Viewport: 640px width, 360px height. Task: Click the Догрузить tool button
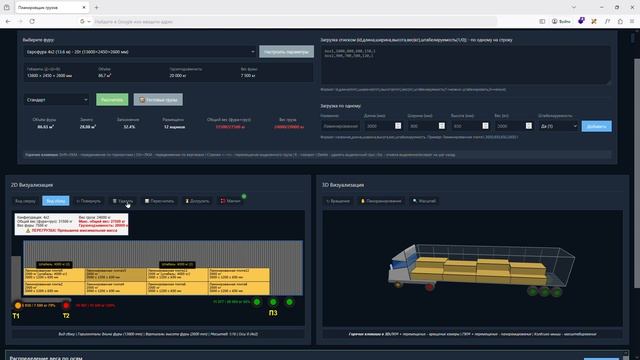(x=197, y=201)
